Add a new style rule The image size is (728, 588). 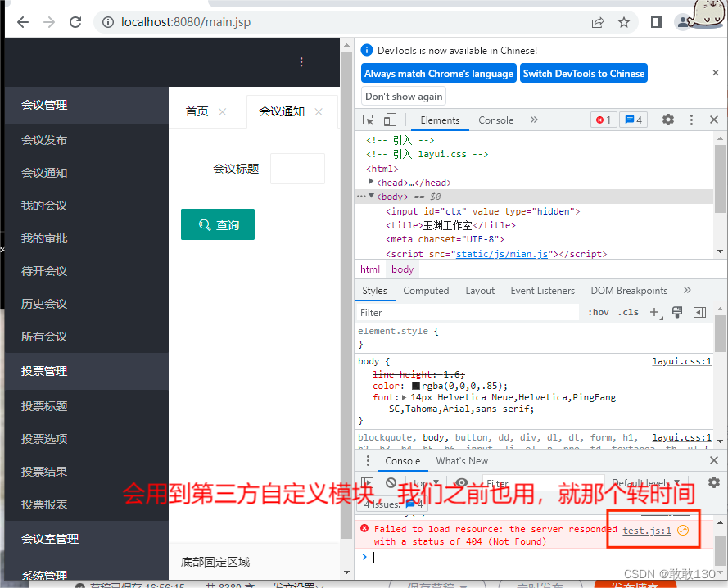coord(654,313)
